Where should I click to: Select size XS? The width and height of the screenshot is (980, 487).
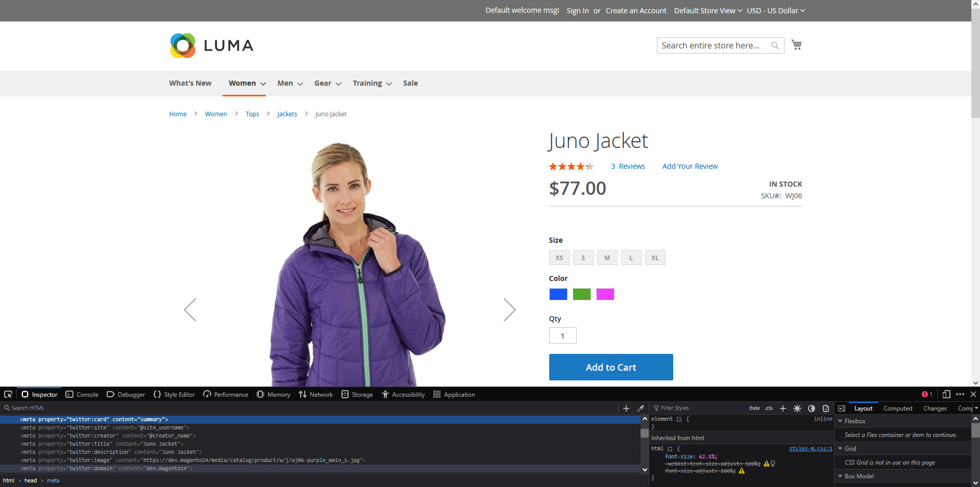coord(559,258)
